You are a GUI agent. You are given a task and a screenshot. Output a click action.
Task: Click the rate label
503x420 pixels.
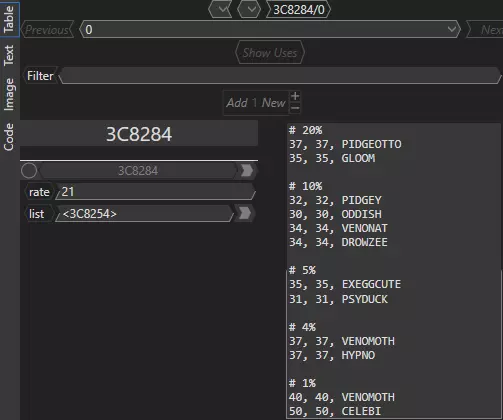(x=39, y=192)
